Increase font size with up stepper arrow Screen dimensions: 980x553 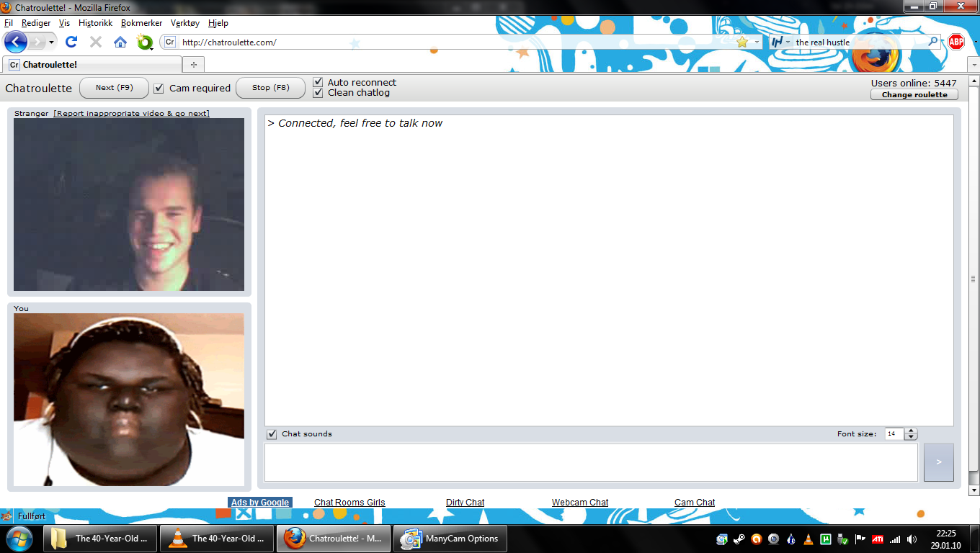[911, 431]
